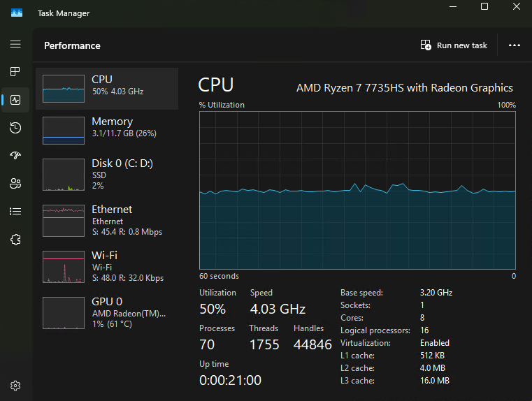Click the Run new task button label
532x401 pixels.
pyautogui.click(x=462, y=45)
